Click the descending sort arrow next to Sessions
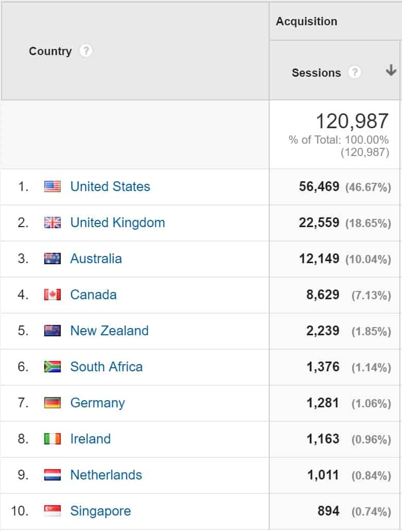Image resolution: width=402 pixels, height=532 pixels. (391, 70)
